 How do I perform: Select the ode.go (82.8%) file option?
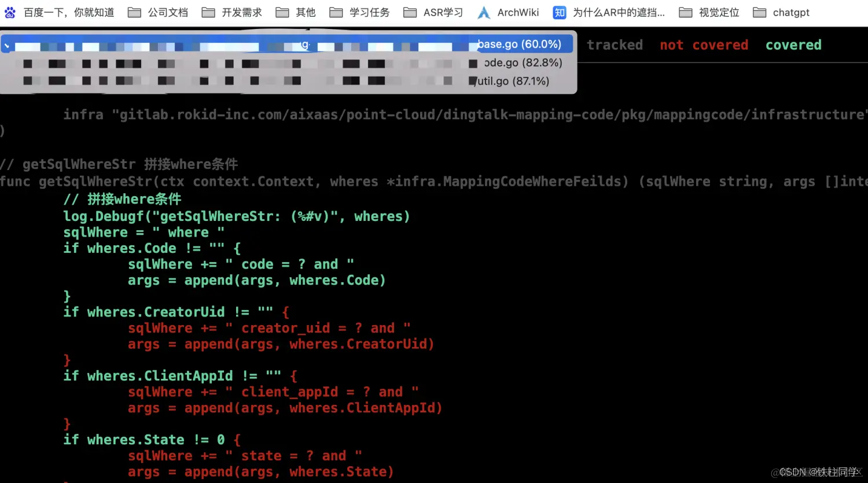287,62
